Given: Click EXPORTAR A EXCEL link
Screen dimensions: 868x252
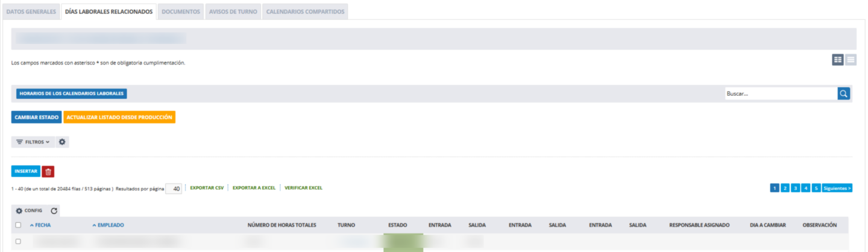Looking at the screenshot, I should coord(254,188).
